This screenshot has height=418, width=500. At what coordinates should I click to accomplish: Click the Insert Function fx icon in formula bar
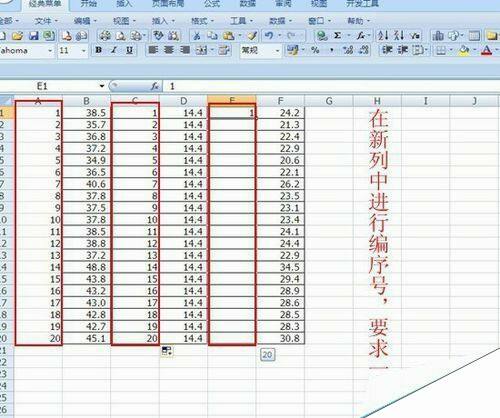pyautogui.click(x=154, y=86)
